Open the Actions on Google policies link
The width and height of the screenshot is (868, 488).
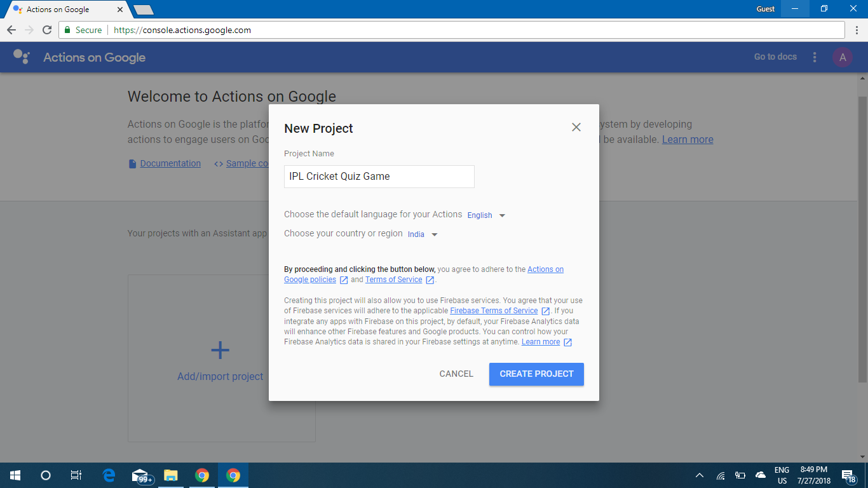pyautogui.click(x=424, y=274)
